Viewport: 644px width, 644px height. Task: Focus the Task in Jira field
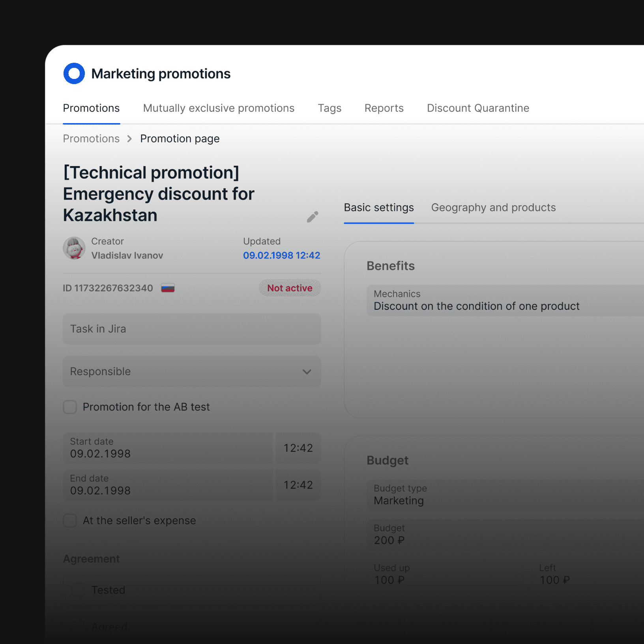(192, 329)
